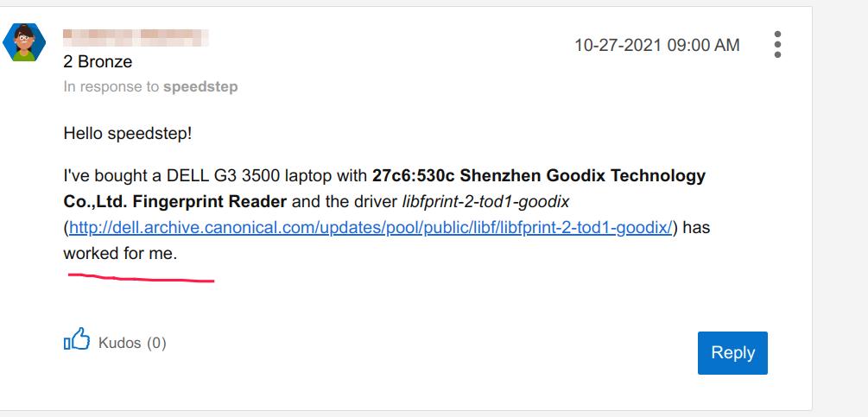Click the italic libfprint-2-tod1-goodix driver name
This screenshot has height=417, width=868.
(485, 202)
